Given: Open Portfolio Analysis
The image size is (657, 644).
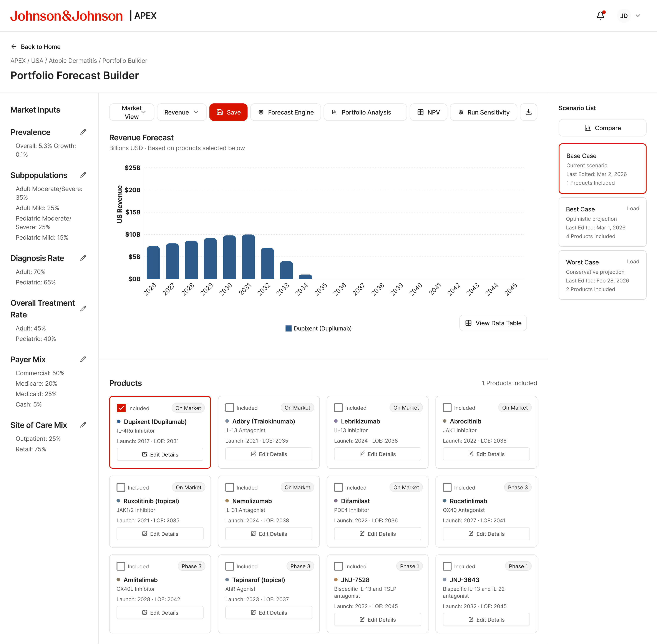Looking at the screenshot, I should [x=365, y=112].
